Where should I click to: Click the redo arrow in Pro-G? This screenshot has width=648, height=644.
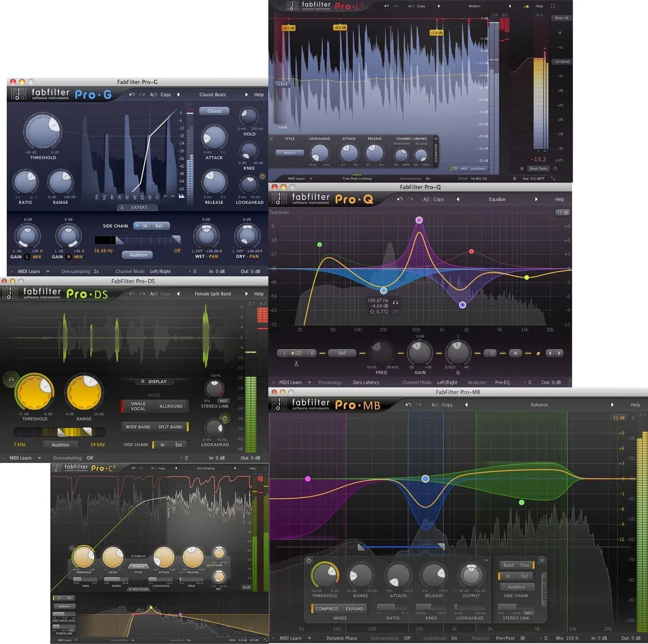[142, 95]
